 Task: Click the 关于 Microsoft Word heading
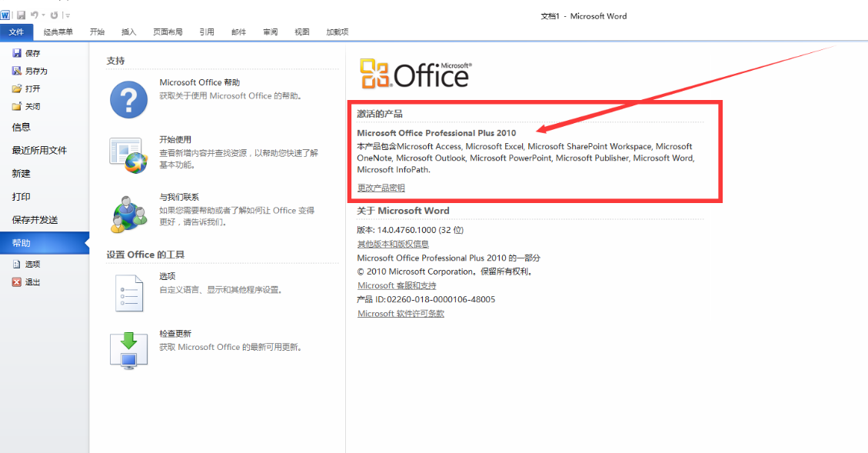[x=403, y=211]
